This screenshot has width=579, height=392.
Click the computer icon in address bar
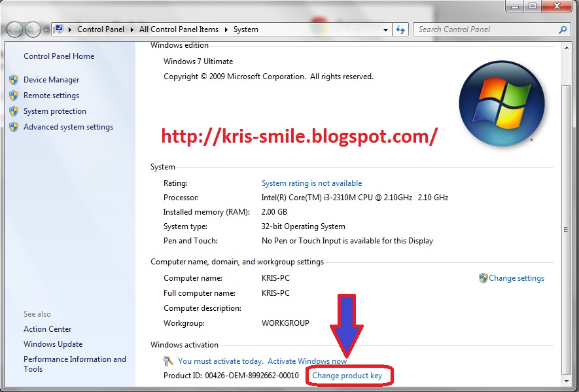coord(58,29)
